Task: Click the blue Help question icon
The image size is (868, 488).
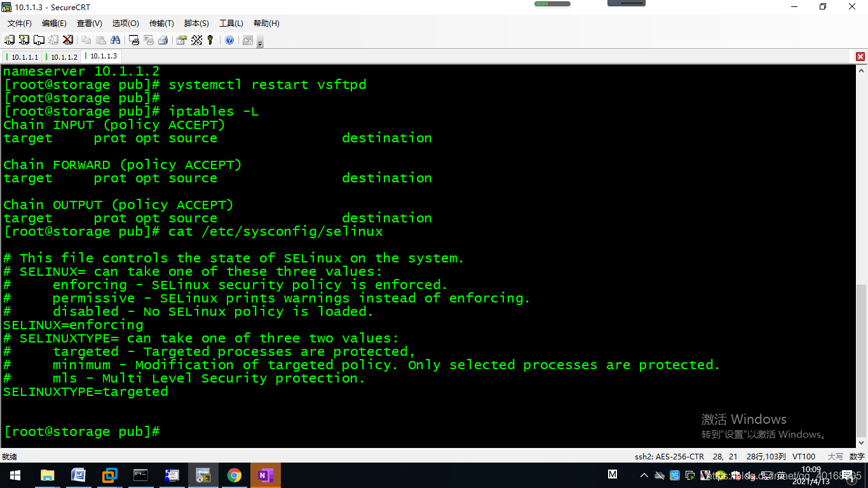Action: [x=229, y=40]
